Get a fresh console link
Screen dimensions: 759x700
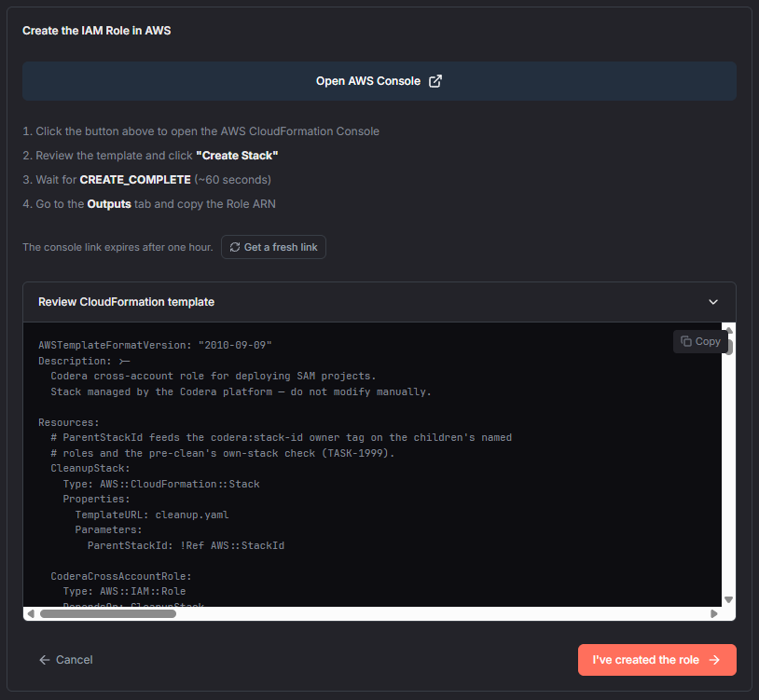point(273,247)
